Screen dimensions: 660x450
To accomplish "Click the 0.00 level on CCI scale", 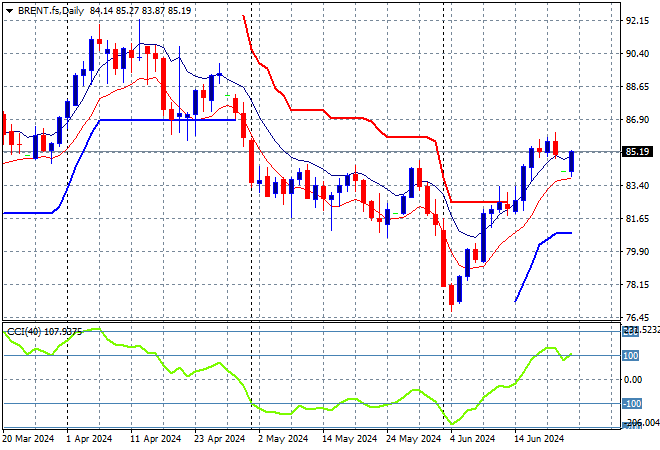I will click(633, 380).
